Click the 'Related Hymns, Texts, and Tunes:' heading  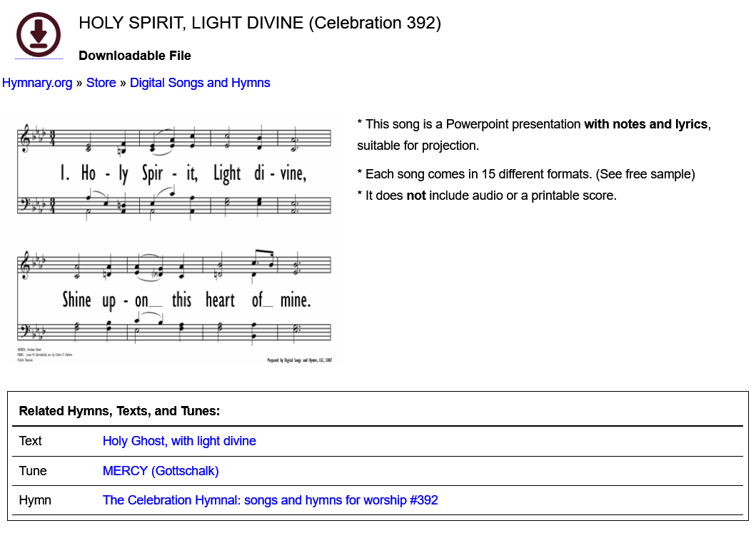tap(119, 411)
